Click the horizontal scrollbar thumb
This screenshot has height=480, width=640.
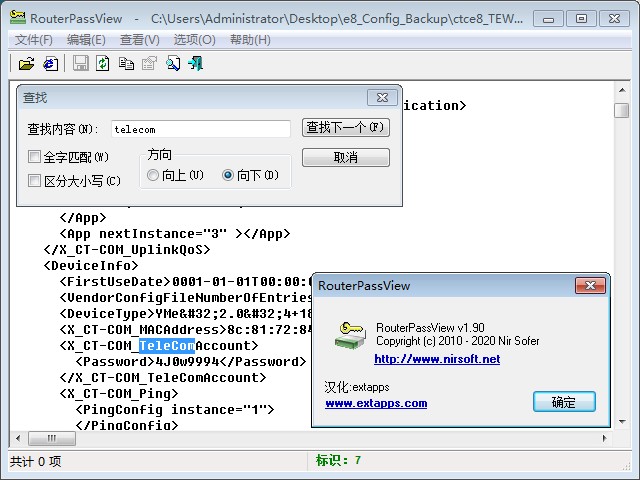[x=52, y=438]
